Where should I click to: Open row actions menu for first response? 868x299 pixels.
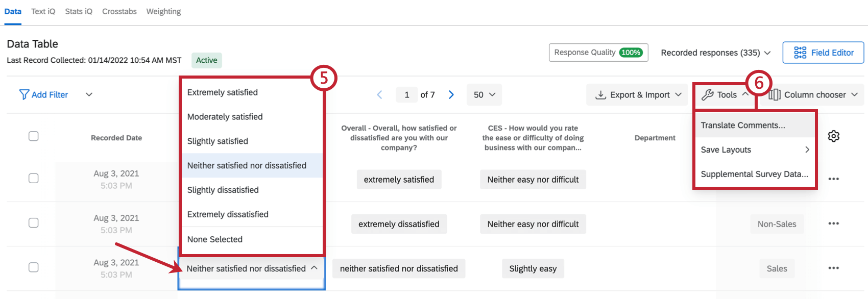point(833,179)
